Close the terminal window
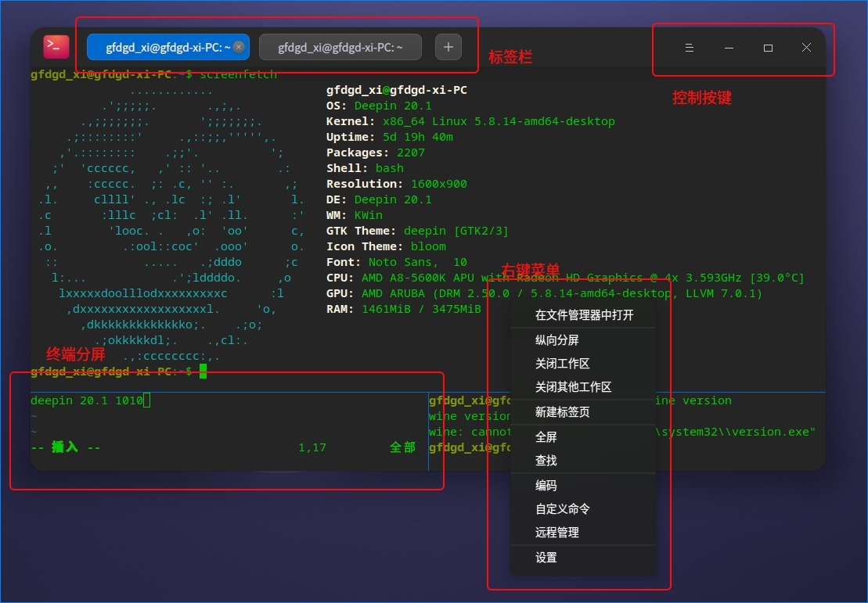 (x=806, y=48)
